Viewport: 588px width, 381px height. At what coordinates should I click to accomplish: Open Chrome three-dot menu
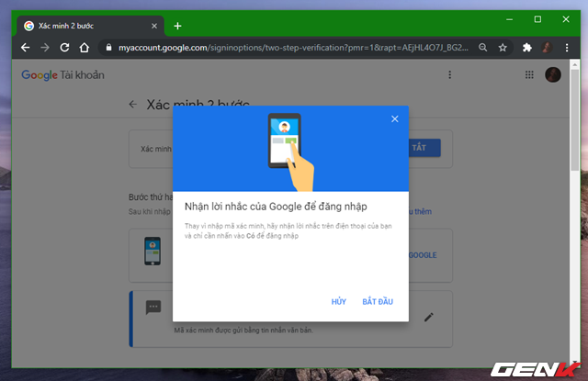coord(567,48)
